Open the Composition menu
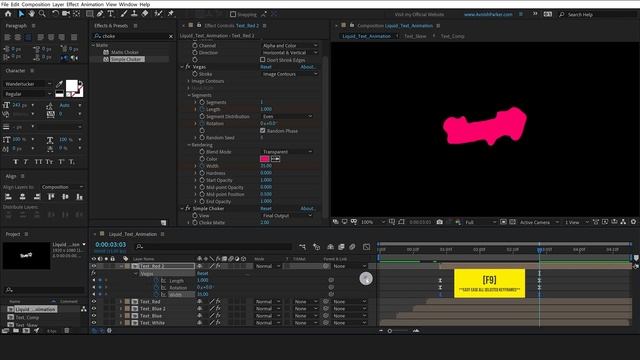The width and height of the screenshot is (640, 360). pyautogui.click(x=36, y=4)
